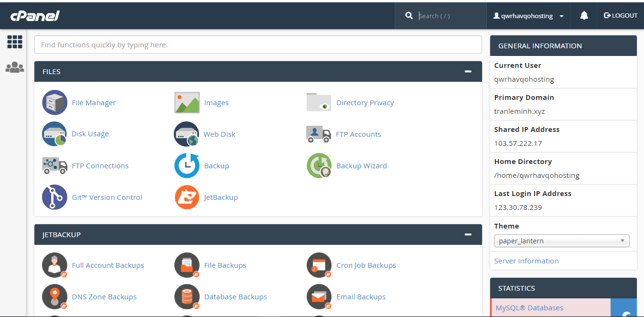Open the Server Information link
Image resolution: width=644 pixels, height=317 pixels.
point(526,261)
